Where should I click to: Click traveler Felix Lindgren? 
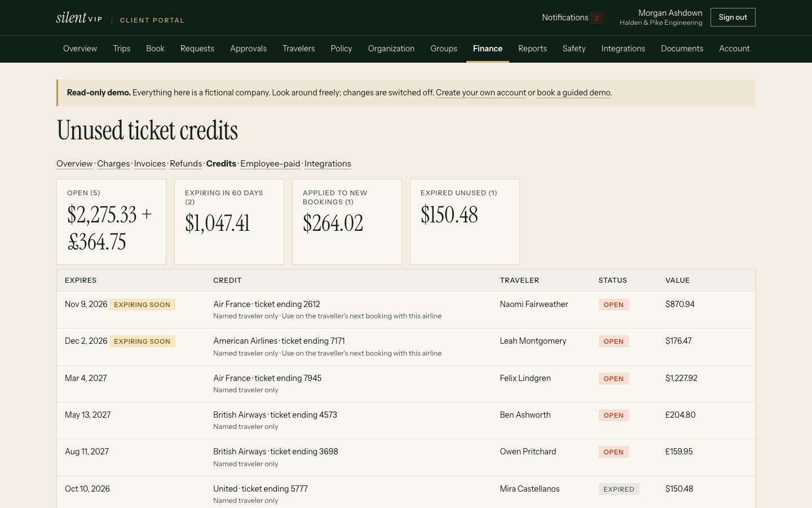[525, 378]
